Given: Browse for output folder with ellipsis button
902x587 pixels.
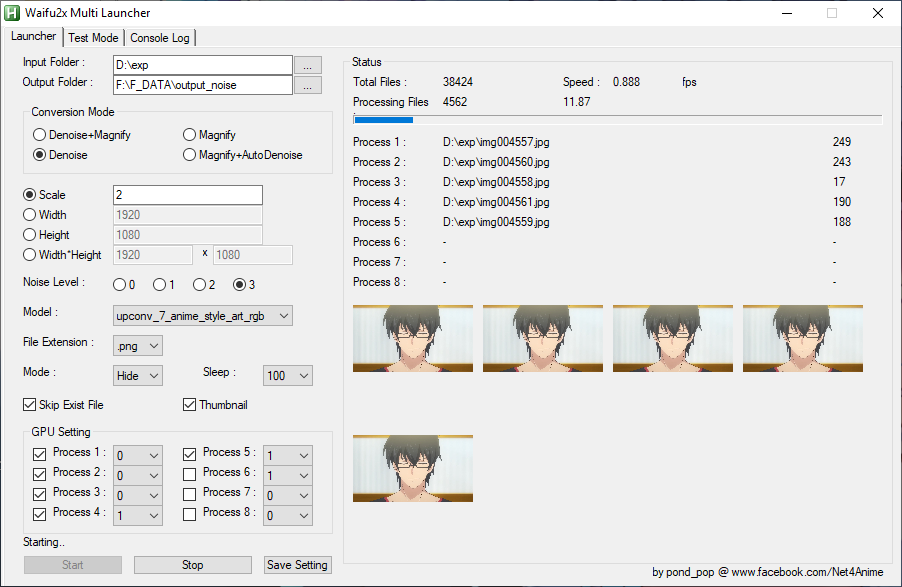Looking at the screenshot, I should click(308, 86).
